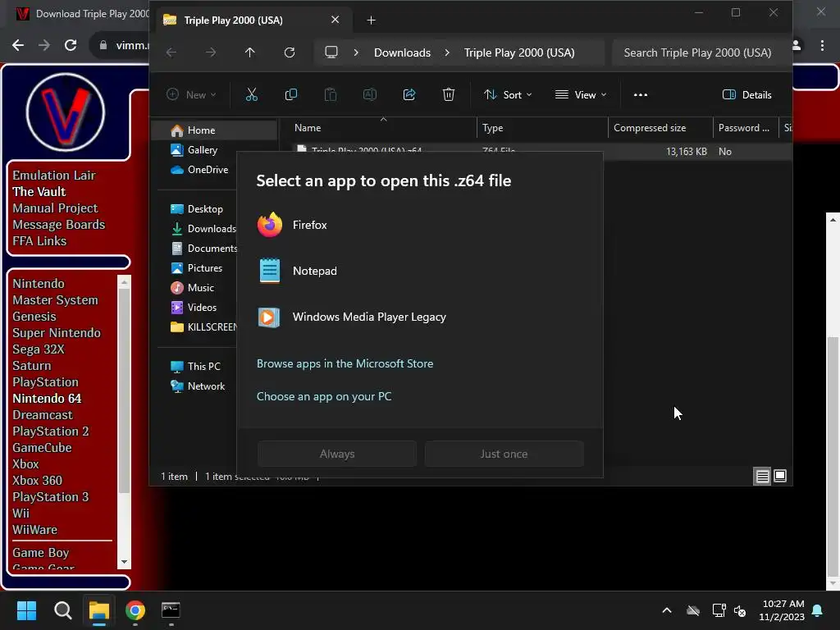Open Network in the sidebar
Viewport: 840px width, 630px height.
pos(198,386)
